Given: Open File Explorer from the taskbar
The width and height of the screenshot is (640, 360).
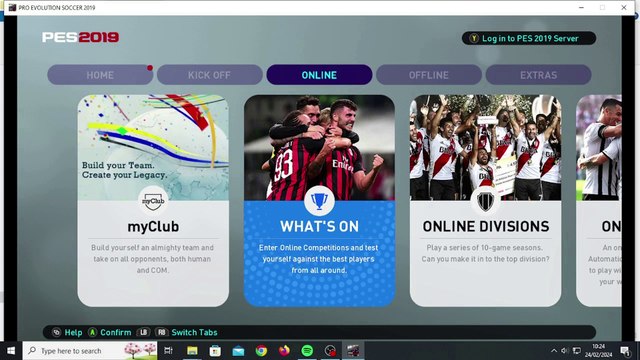Looking at the screenshot, I should pos(192,351).
